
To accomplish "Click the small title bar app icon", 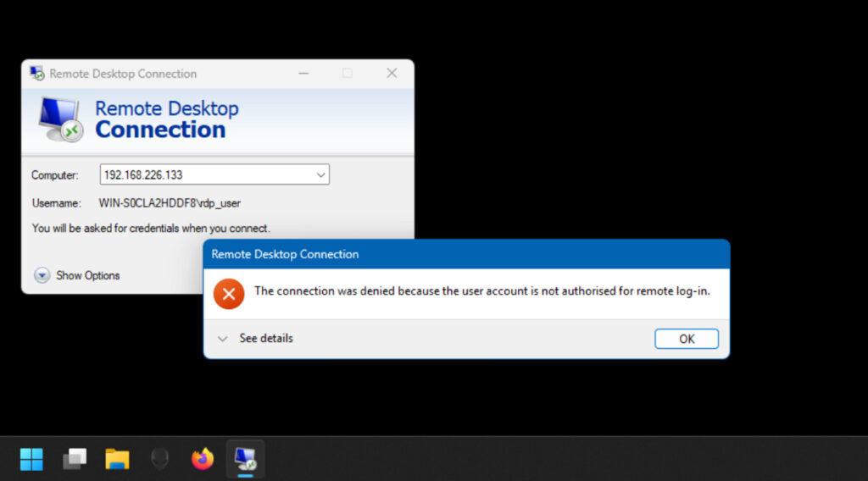I will pyautogui.click(x=37, y=74).
